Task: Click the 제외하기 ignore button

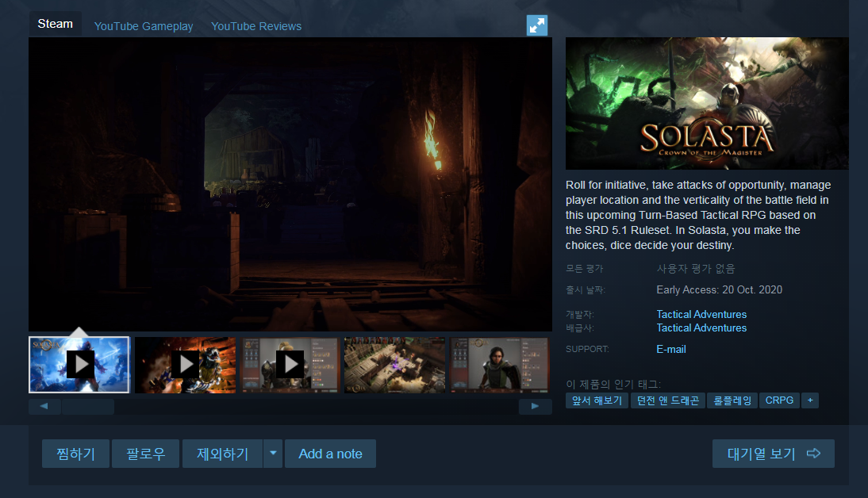Action: (x=222, y=454)
